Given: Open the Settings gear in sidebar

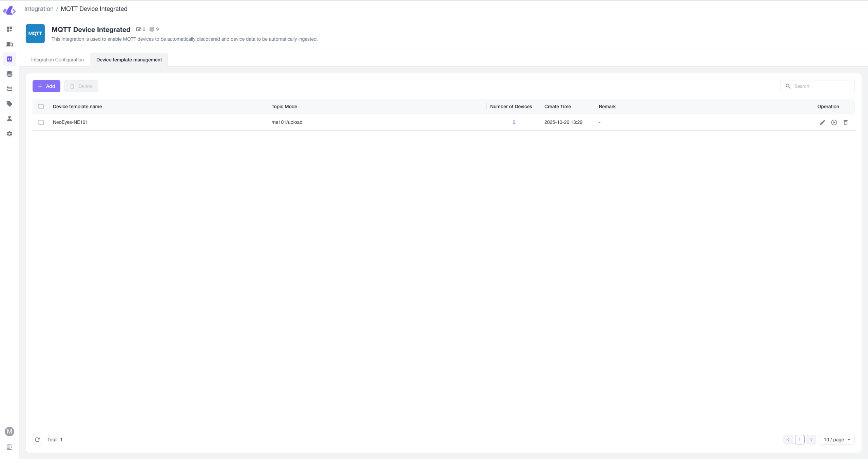Looking at the screenshot, I should 9,134.
